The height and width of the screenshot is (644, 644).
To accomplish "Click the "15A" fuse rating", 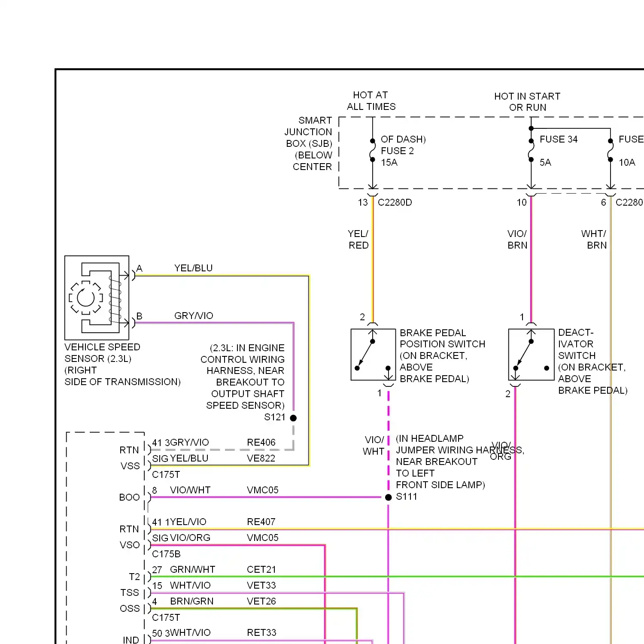I will point(389,162).
